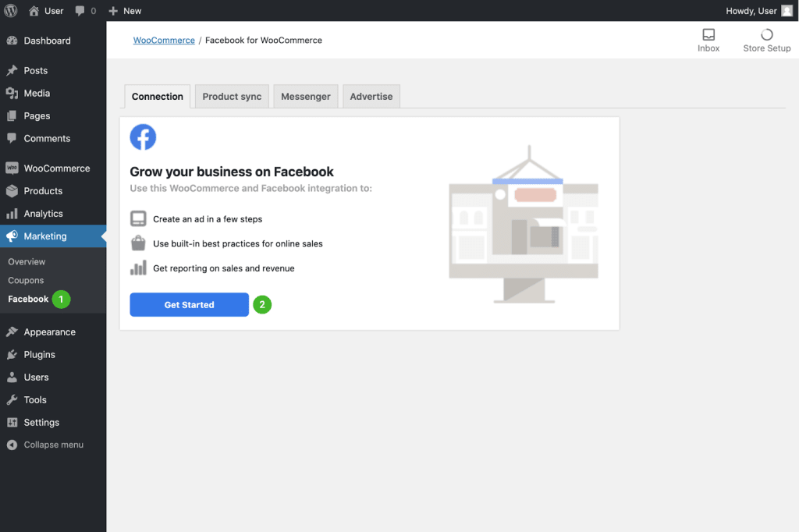Open Analytics menu label
This screenshot has height=532, width=799.
click(44, 214)
